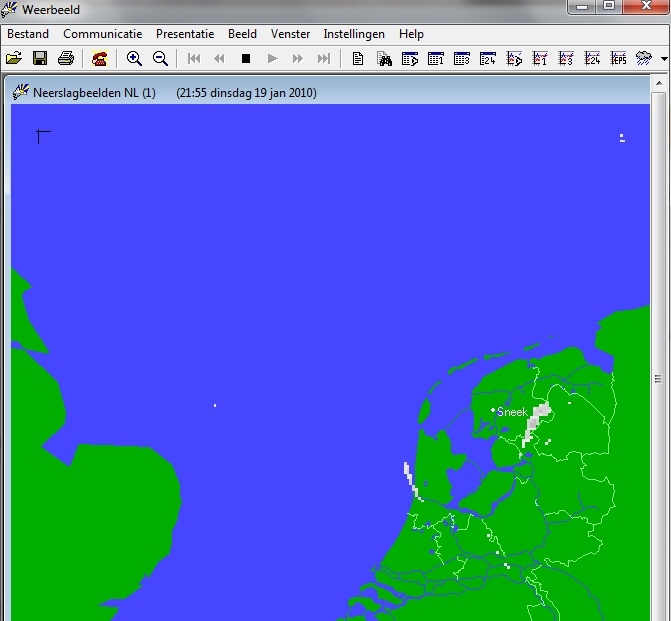The image size is (671, 621).
Task: Skip to last animation frame
Action: coord(324,59)
